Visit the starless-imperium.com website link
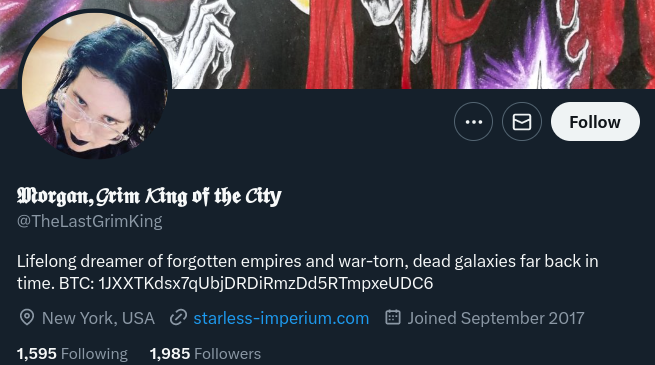 [281, 318]
